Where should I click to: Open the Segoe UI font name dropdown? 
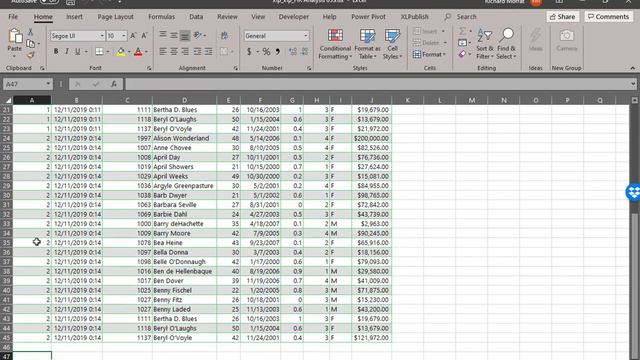[102, 36]
